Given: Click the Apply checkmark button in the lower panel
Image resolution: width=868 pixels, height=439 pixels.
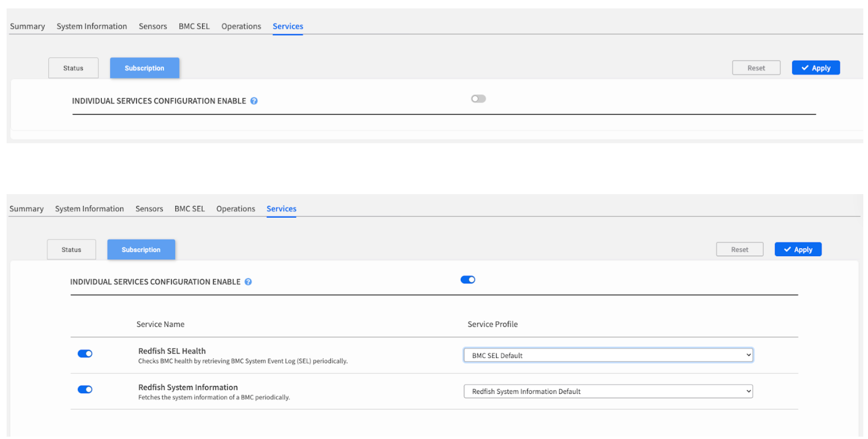Looking at the screenshot, I should coord(798,250).
